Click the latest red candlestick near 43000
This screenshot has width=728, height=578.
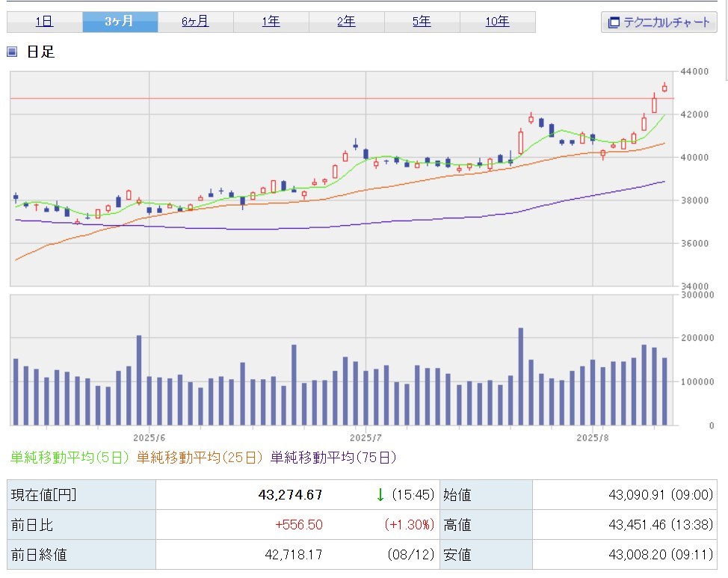664,88
